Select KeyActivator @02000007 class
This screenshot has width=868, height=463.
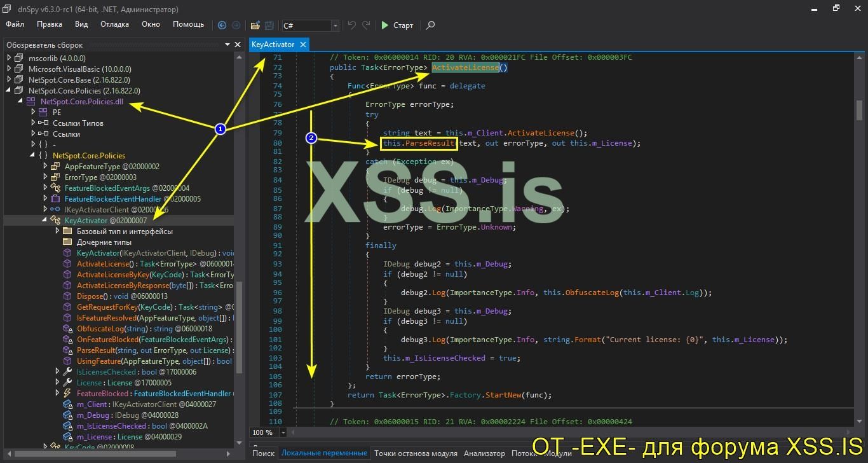(105, 220)
